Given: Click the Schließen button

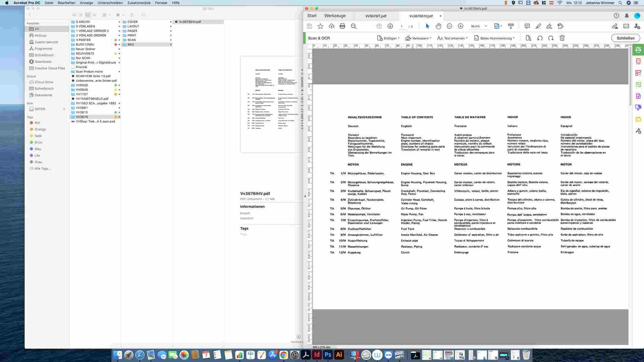Looking at the screenshot, I should coord(625,38).
